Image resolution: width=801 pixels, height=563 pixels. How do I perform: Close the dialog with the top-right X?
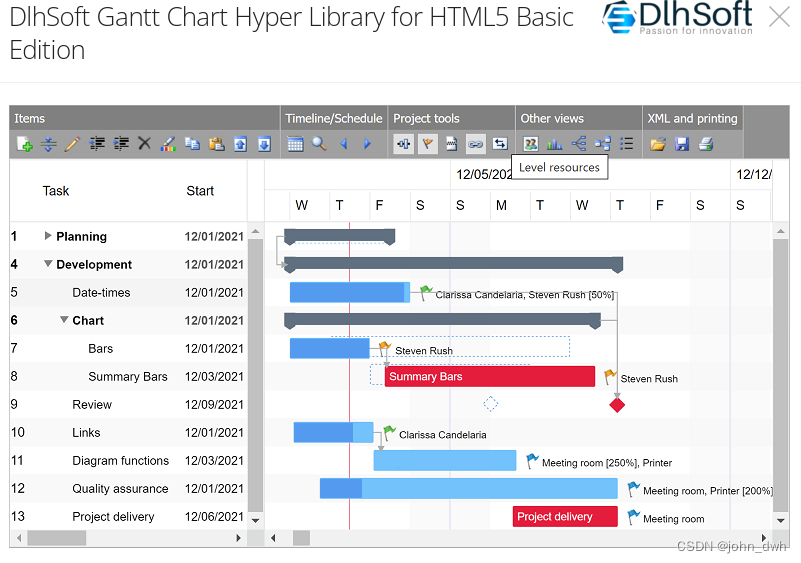click(x=780, y=17)
